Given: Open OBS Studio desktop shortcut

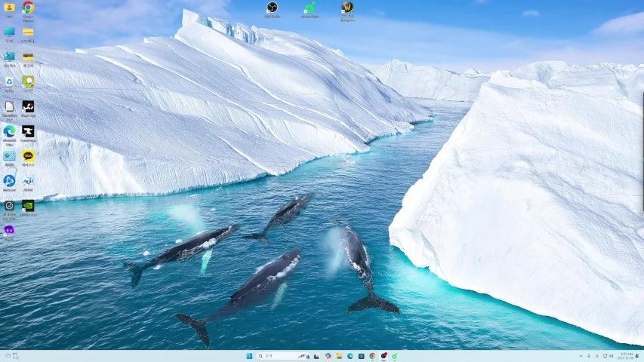Looking at the screenshot, I should (272, 8).
